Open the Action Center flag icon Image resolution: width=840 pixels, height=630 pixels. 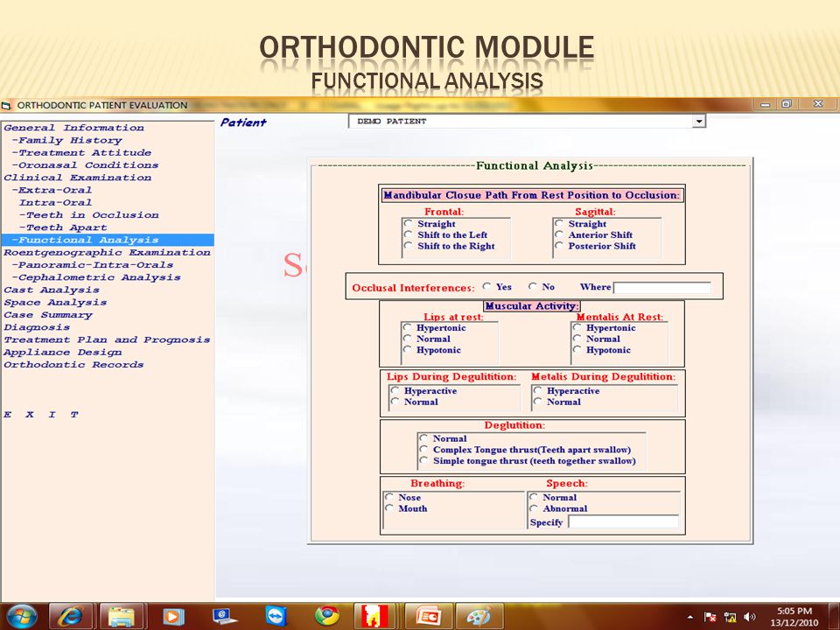pyautogui.click(x=710, y=617)
